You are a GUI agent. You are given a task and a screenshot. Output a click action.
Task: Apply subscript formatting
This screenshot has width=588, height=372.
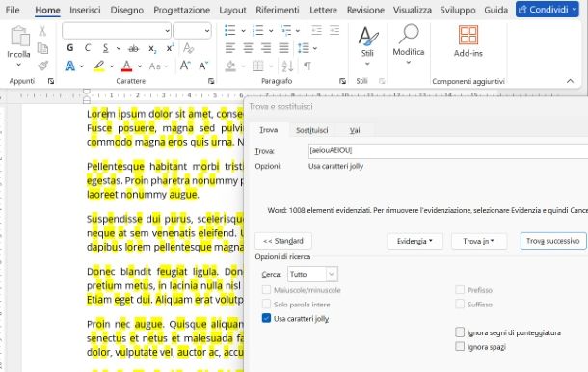tap(152, 48)
